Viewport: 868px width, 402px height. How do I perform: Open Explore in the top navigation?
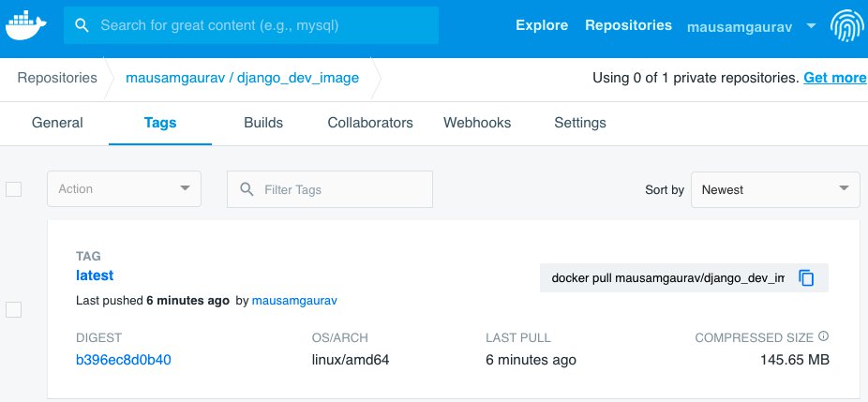pyautogui.click(x=542, y=25)
